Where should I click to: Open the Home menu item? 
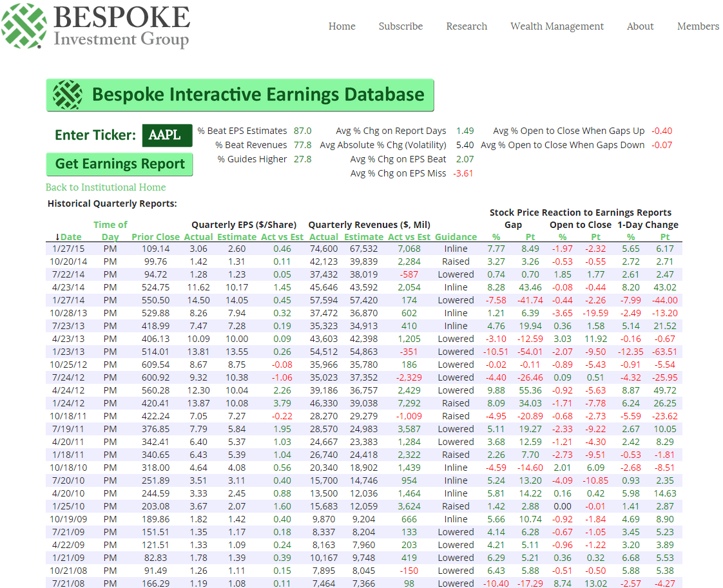(342, 26)
